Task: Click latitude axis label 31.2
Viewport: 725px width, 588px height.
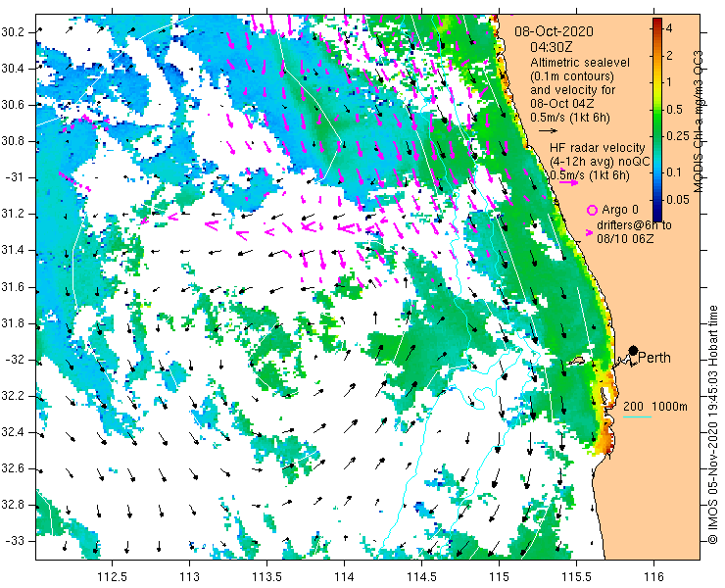Action: (13, 215)
